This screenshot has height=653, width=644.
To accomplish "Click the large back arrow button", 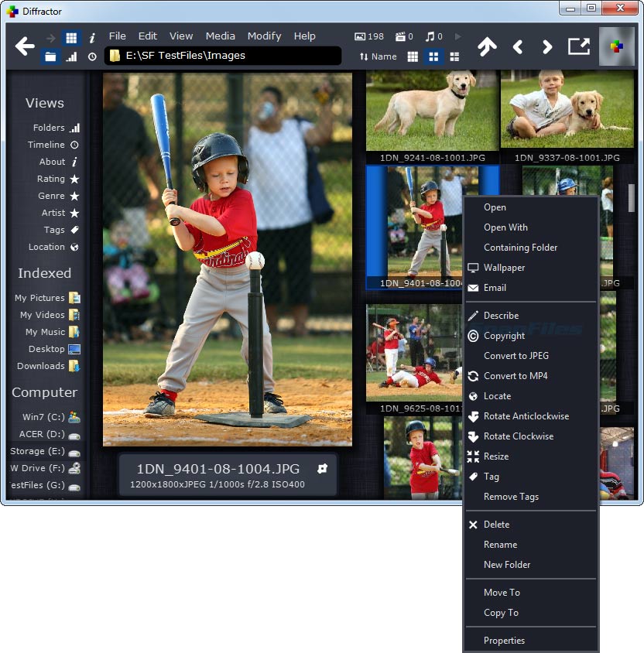I will [25, 46].
